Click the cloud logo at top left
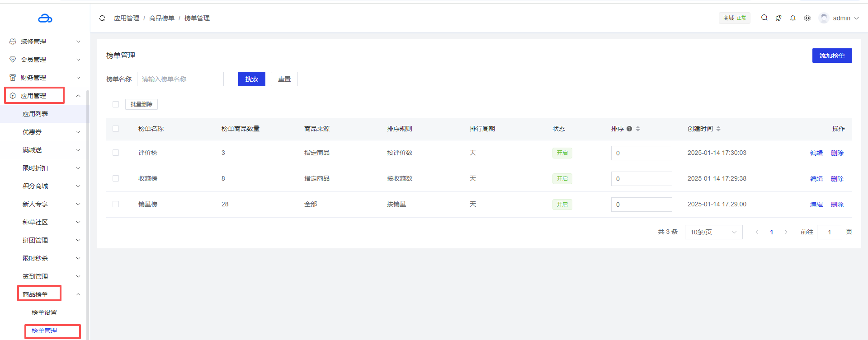Screen dimensions: 868x340 click(x=45, y=18)
